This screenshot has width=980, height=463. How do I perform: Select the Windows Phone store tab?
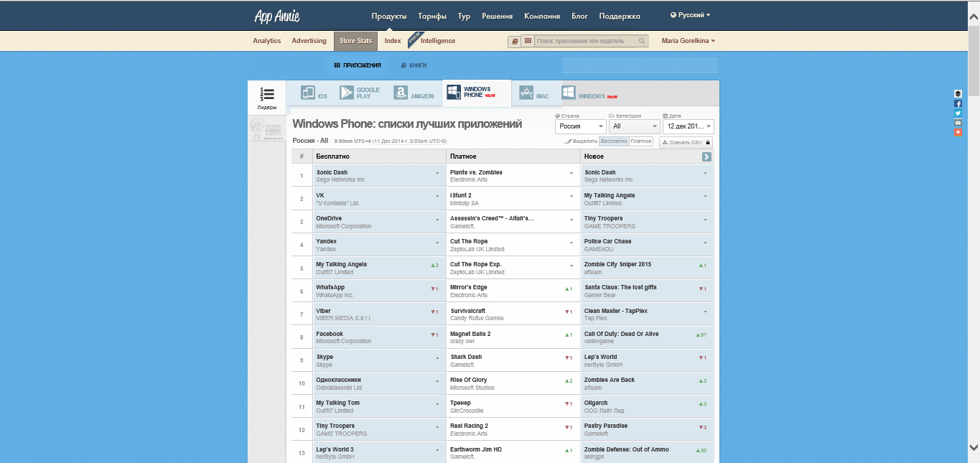477,93
